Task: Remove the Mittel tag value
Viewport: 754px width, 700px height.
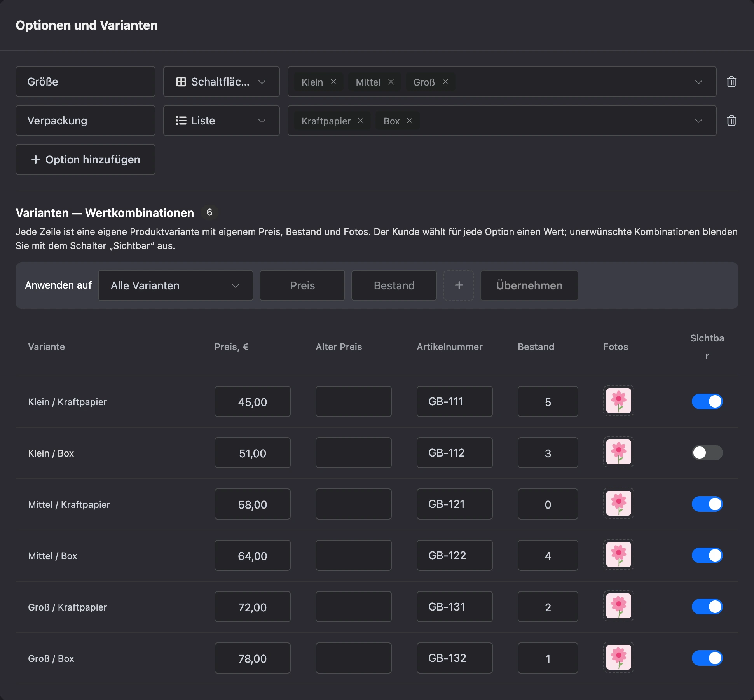Action: (x=391, y=82)
